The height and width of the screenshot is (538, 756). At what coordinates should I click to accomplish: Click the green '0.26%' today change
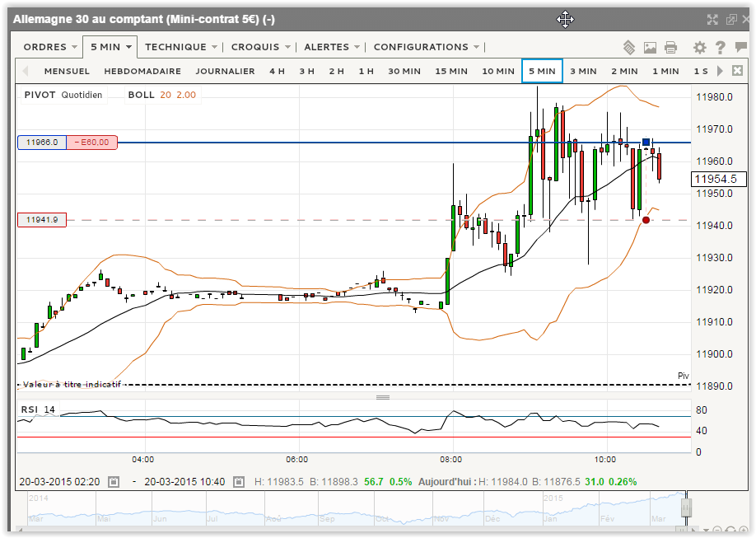tap(623, 481)
